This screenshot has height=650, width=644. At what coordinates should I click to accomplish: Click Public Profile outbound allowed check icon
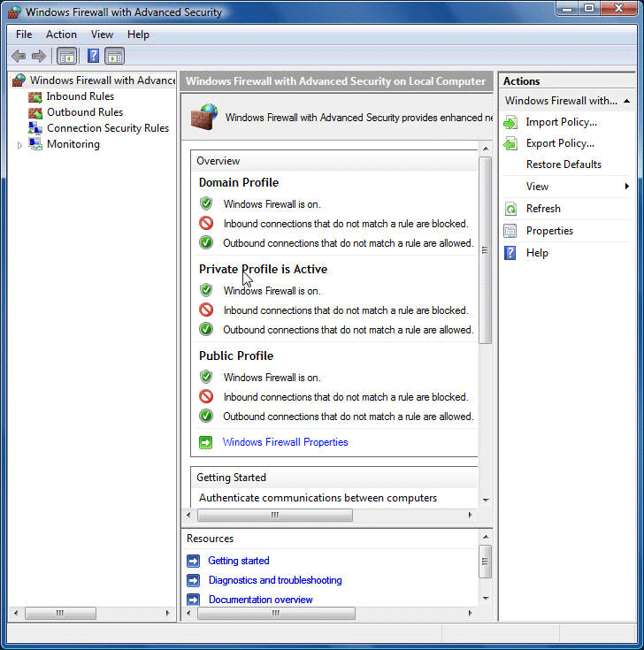(x=206, y=416)
